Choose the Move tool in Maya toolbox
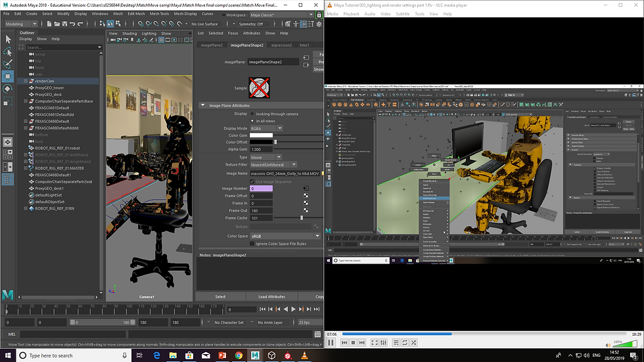Image resolution: width=644 pixels, height=362 pixels. tap(8, 76)
